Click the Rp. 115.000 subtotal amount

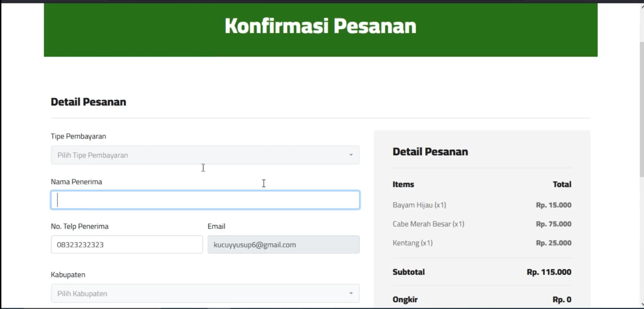tap(549, 272)
